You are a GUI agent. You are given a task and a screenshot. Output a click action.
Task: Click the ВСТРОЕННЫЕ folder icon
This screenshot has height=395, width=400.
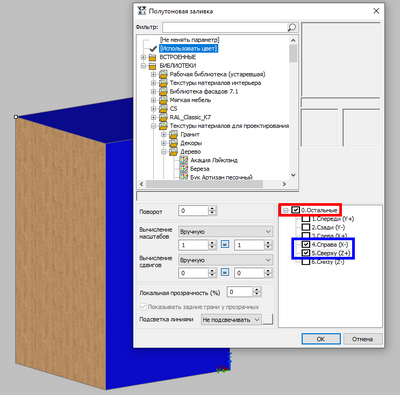153,57
